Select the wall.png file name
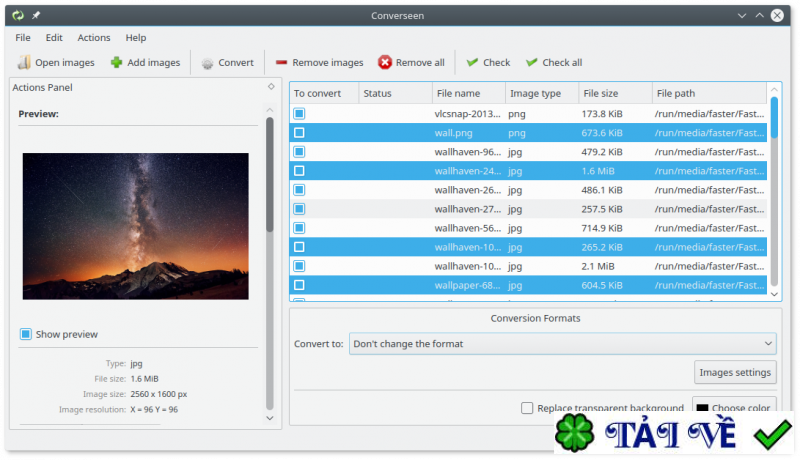 point(454,133)
